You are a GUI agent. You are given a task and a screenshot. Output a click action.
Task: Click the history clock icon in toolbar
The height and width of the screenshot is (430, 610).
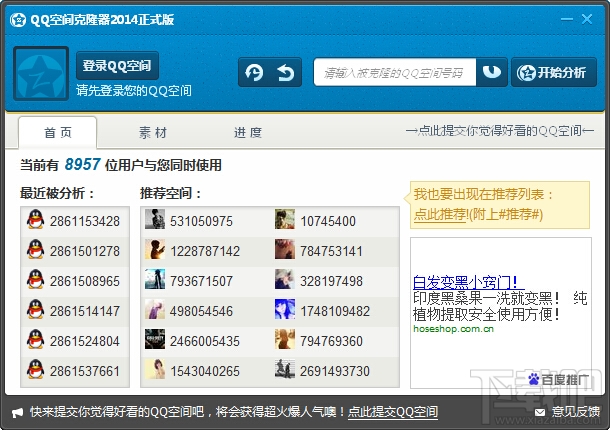pyautogui.click(x=254, y=72)
